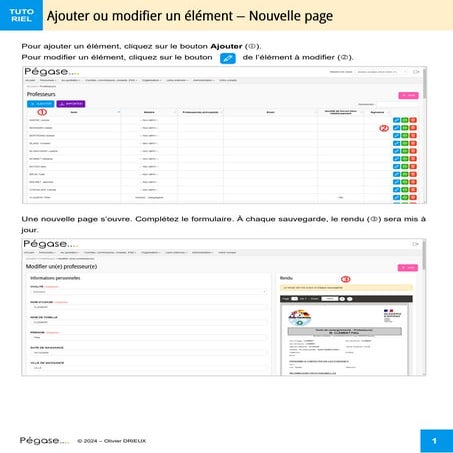This screenshot has width=453, height=453.
Task: Click the Matière column header
Action: pyautogui.click(x=149, y=112)
